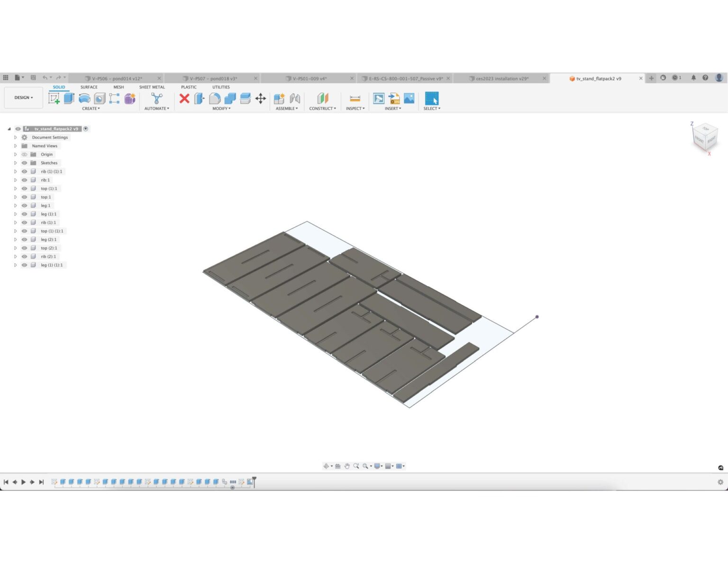Open the DESIGN workspace dropdown
Viewport: 728px width, 563px height.
tap(23, 97)
